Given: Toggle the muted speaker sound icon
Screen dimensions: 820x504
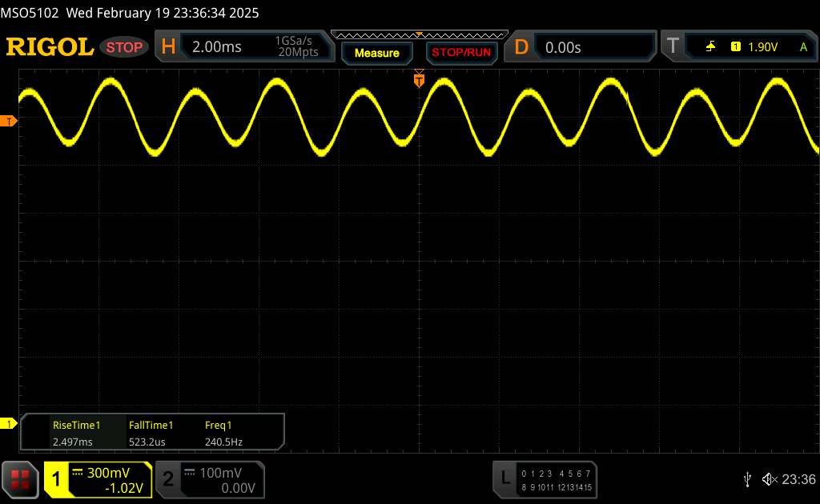Looking at the screenshot, I should pos(770,479).
